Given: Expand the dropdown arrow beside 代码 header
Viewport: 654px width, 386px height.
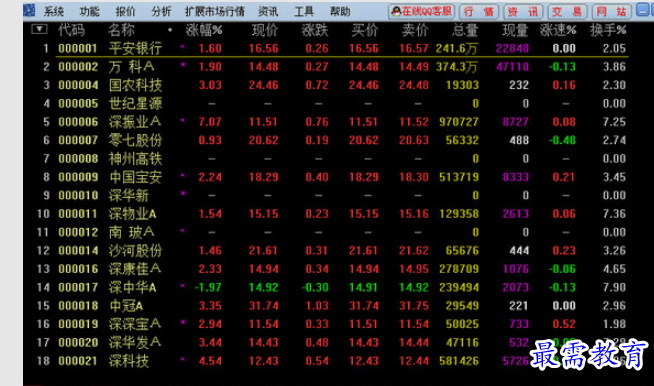Looking at the screenshot, I should (x=39, y=29).
